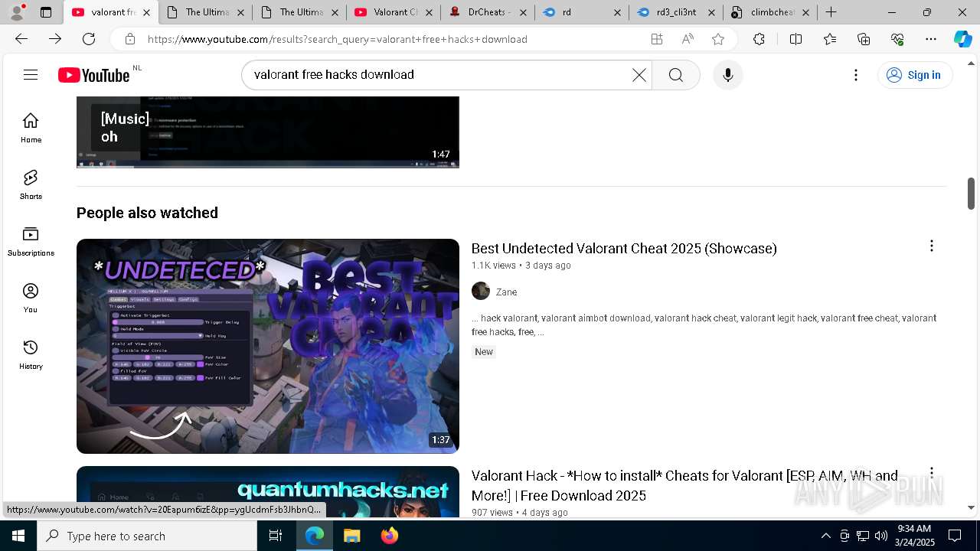Open Subscriptions in sidebar
This screenshot has height=551, width=980.
[31, 241]
